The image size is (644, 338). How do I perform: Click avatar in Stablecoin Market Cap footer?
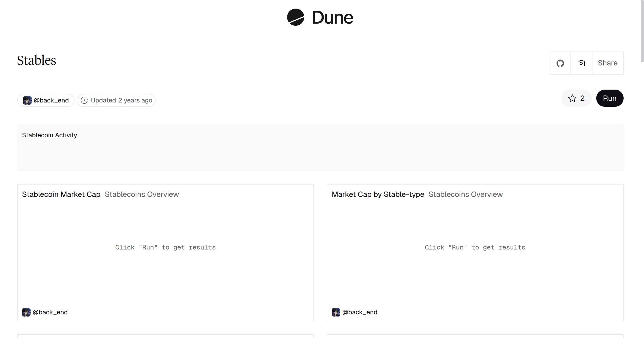tap(26, 312)
